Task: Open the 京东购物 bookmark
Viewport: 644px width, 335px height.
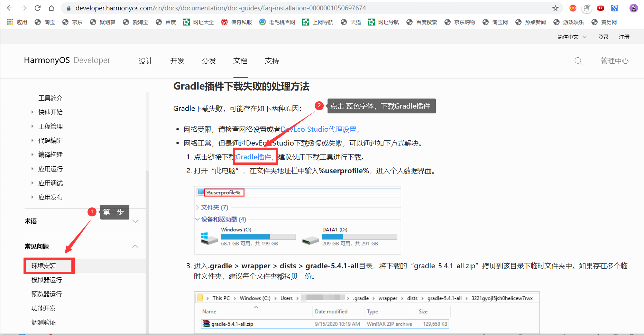Action: [460, 22]
